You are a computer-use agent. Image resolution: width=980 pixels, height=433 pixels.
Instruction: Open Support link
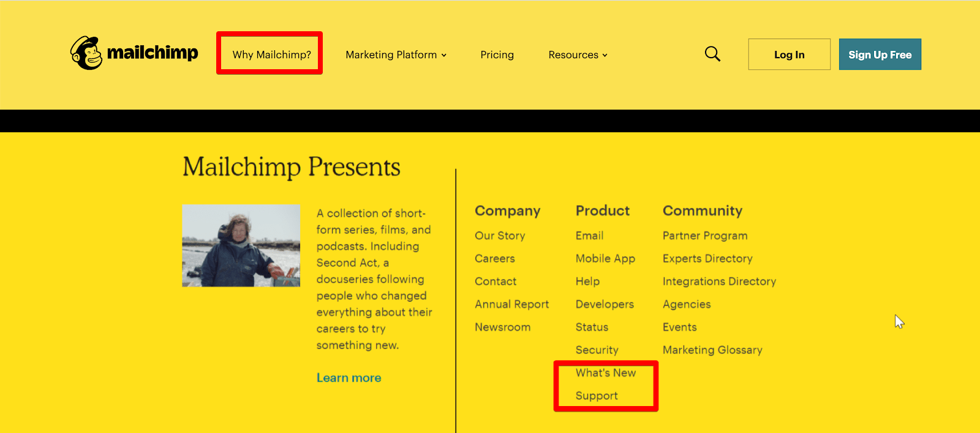coord(597,396)
